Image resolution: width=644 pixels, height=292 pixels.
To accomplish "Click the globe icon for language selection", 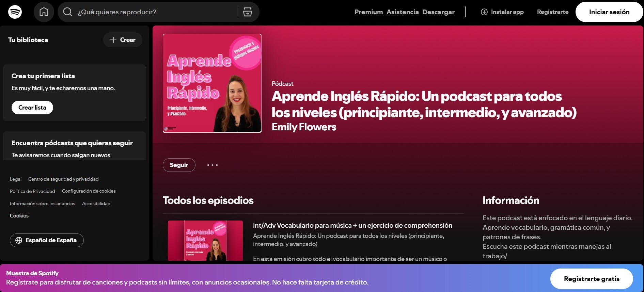I will coord(19,240).
